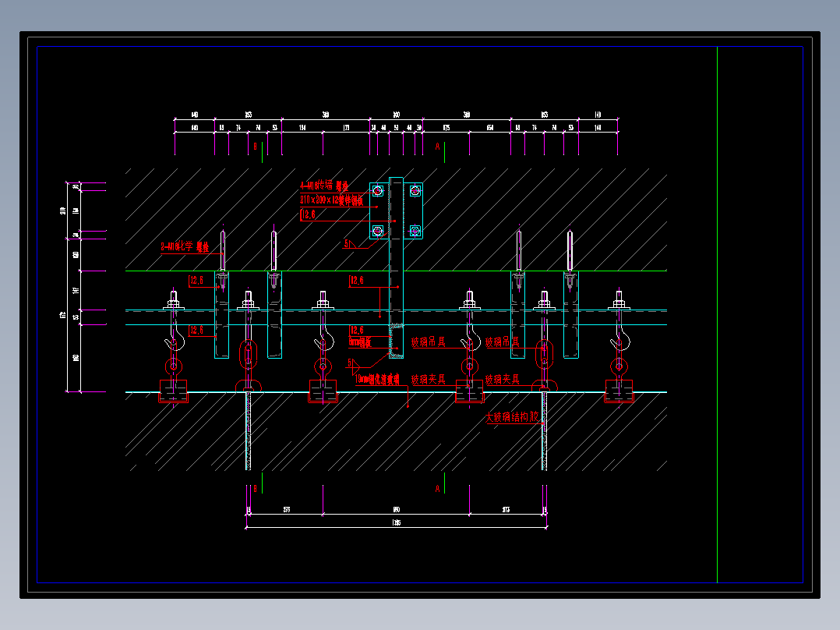
Task: Click section marker A above the drawing
Action: pos(438,147)
